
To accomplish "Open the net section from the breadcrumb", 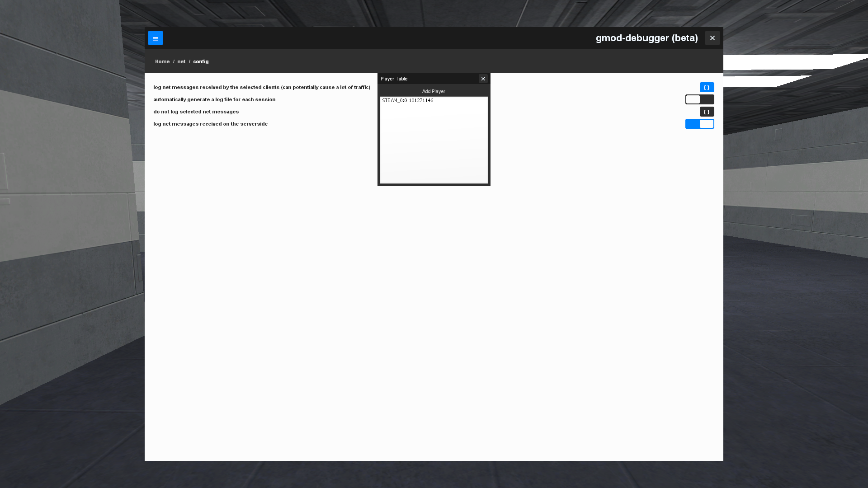I will [181, 61].
